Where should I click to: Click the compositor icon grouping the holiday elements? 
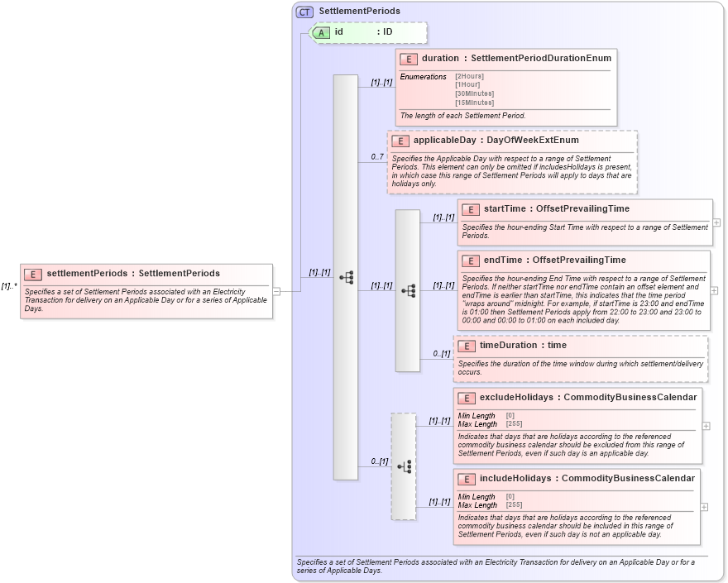(405, 466)
